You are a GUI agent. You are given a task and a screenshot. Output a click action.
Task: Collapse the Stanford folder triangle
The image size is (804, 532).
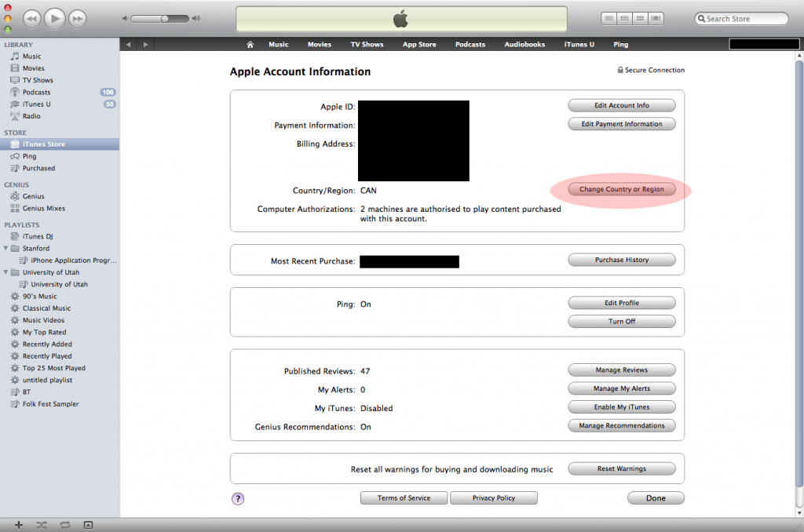click(5, 248)
